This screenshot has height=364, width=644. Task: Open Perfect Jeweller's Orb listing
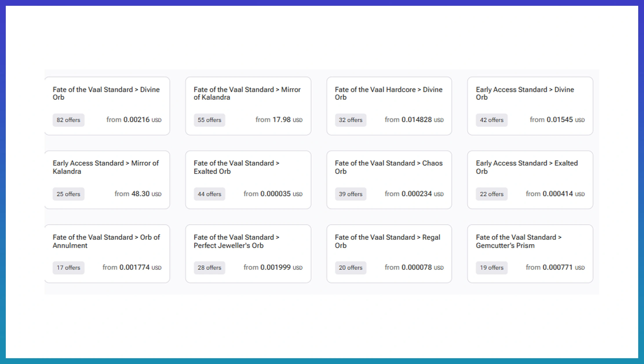click(236, 241)
